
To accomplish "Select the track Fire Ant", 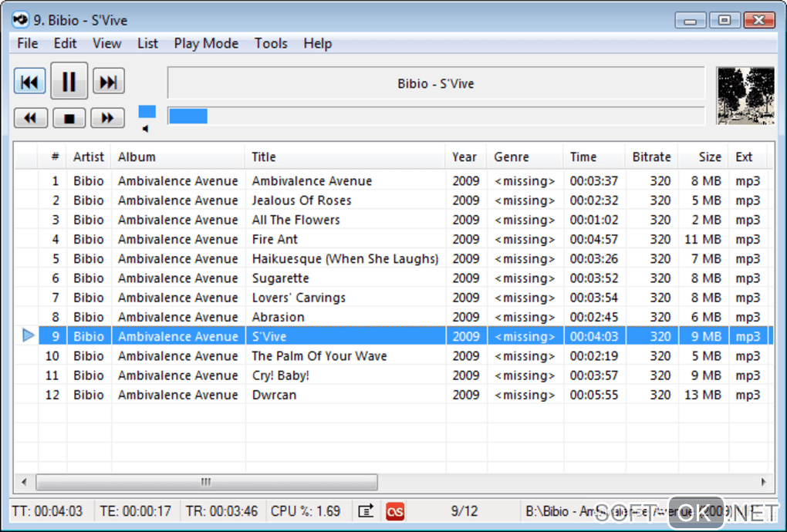I will pos(275,239).
